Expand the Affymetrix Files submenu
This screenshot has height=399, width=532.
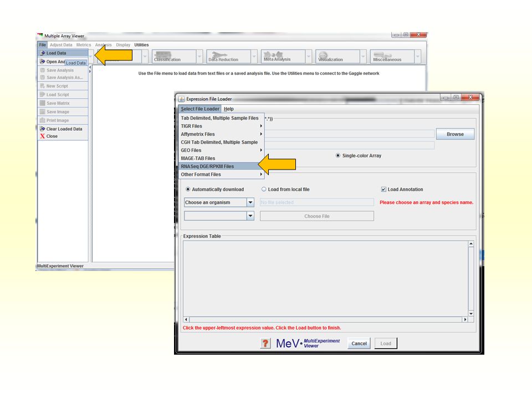(221, 134)
